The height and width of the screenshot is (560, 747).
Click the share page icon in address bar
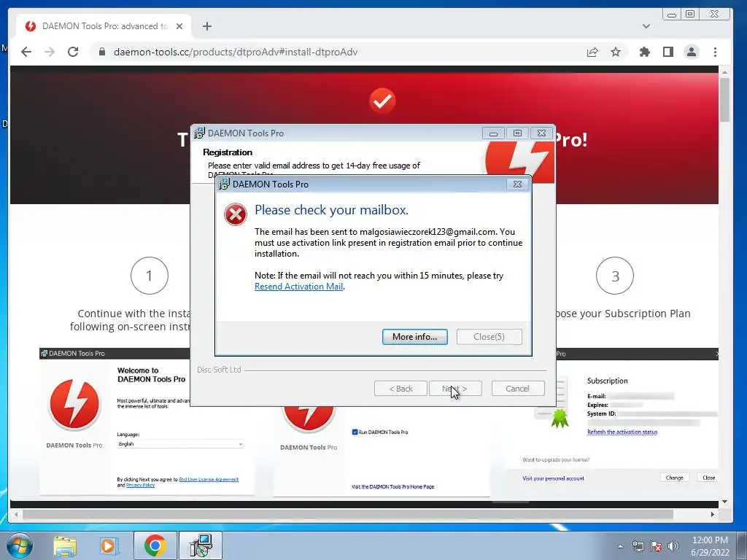click(592, 52)
